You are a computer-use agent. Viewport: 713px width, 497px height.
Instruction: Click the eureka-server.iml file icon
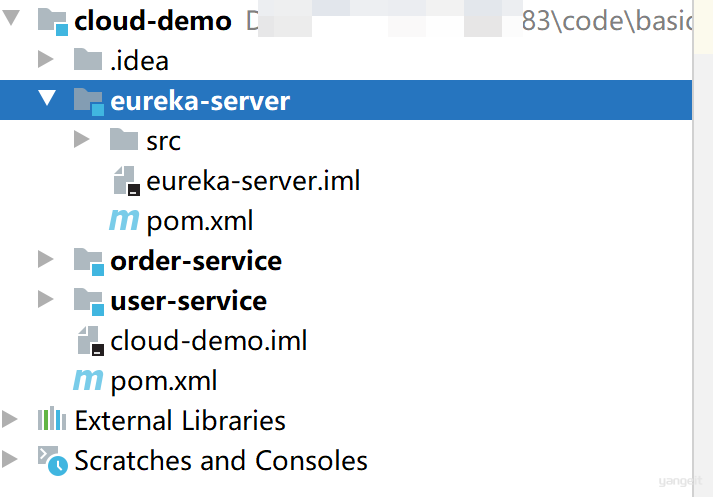point(126,181)
